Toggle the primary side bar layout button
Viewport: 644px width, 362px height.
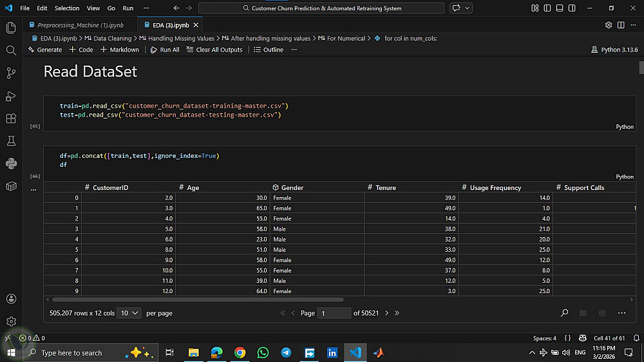pos(547,8)
